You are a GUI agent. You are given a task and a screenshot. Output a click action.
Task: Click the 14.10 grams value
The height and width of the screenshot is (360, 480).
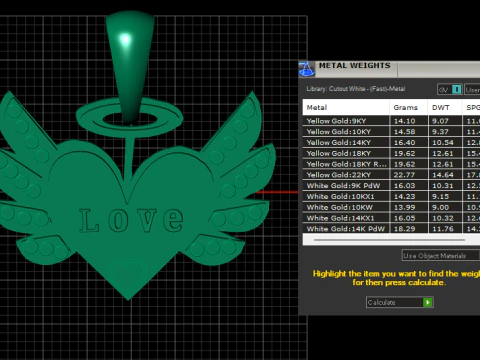point(405,121)
